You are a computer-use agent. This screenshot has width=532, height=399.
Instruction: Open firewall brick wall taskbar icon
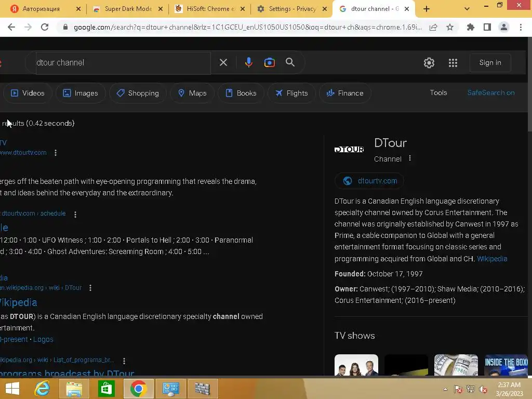(203, 388)
